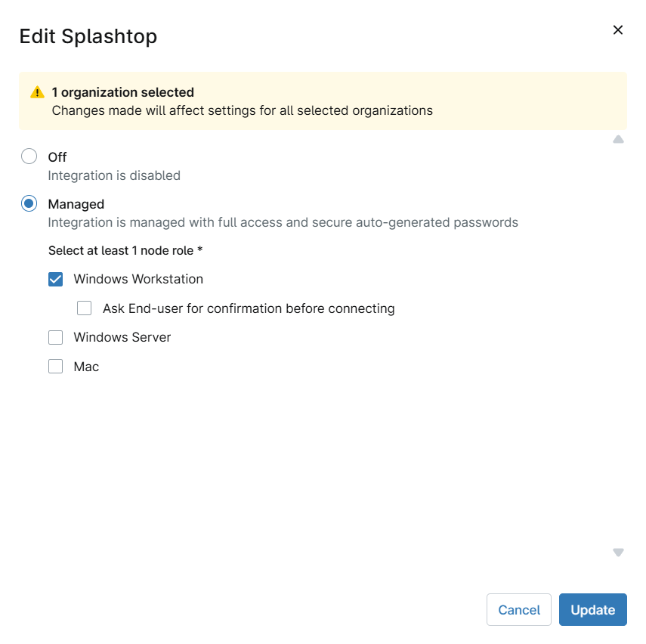This screenshot has height=644, width=646.
Task: Click the scroll down arrow
Action: (x=618, y=553)
